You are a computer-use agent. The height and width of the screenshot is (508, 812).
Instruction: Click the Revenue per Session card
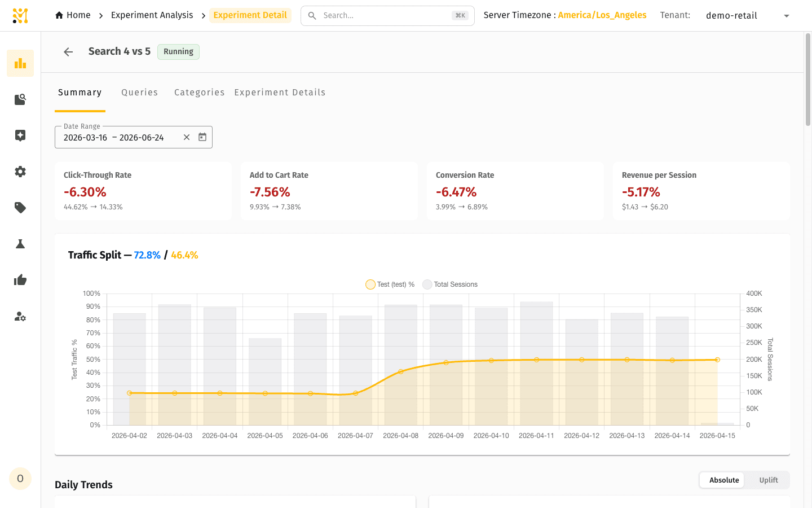coord(701,191)
